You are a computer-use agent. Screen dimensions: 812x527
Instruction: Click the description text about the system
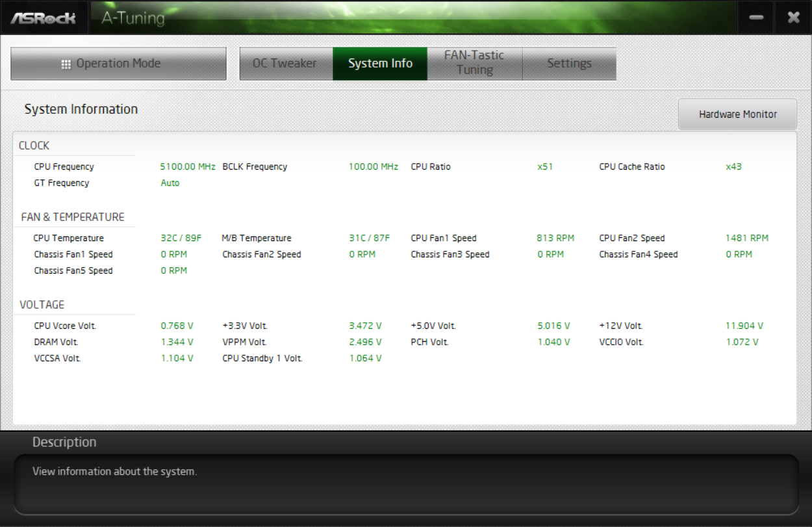click(115, 471)
